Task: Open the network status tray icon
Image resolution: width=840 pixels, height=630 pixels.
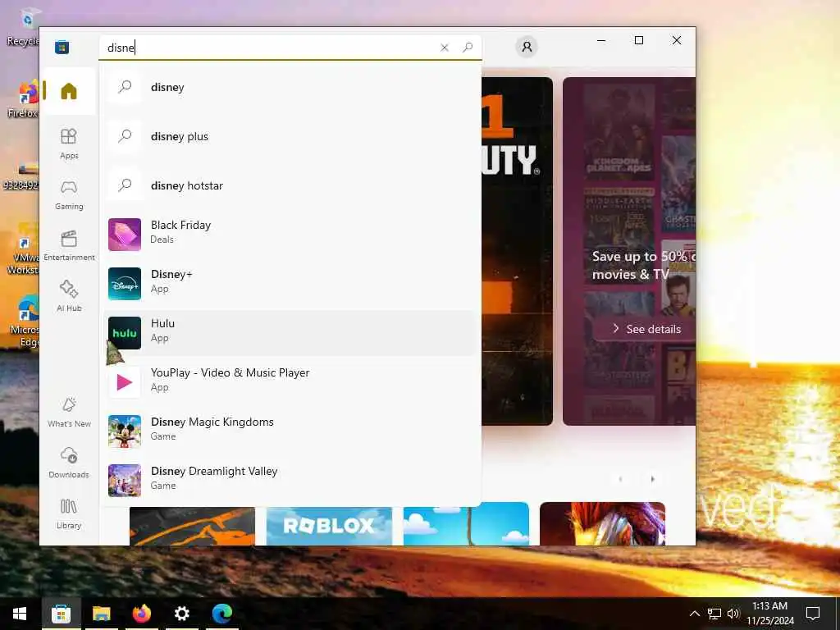Action: (x=714, y=614)
